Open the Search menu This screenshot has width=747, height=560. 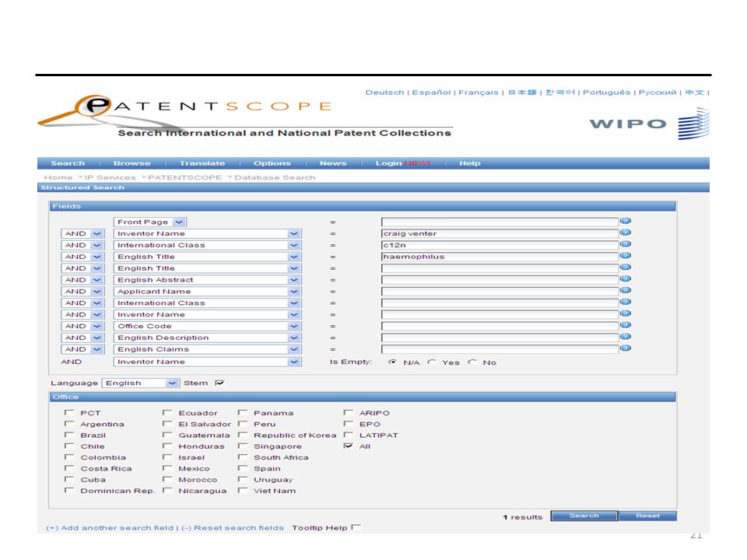68,163
